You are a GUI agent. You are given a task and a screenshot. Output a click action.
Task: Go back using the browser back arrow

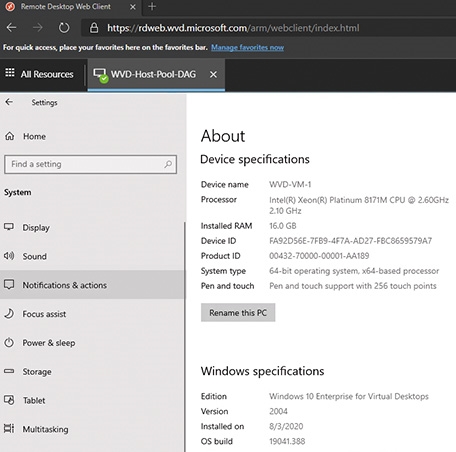(12, 28)
